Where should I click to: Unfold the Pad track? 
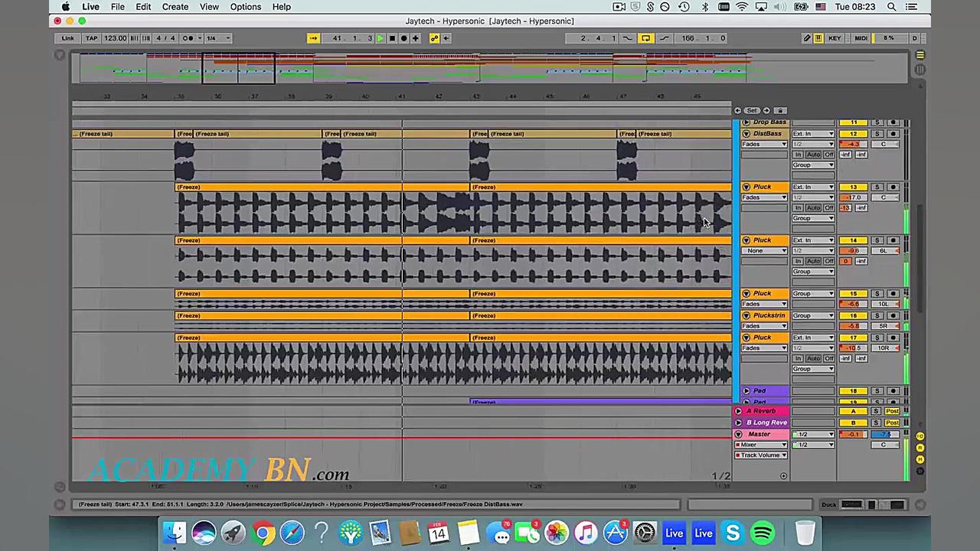(746, 391)
